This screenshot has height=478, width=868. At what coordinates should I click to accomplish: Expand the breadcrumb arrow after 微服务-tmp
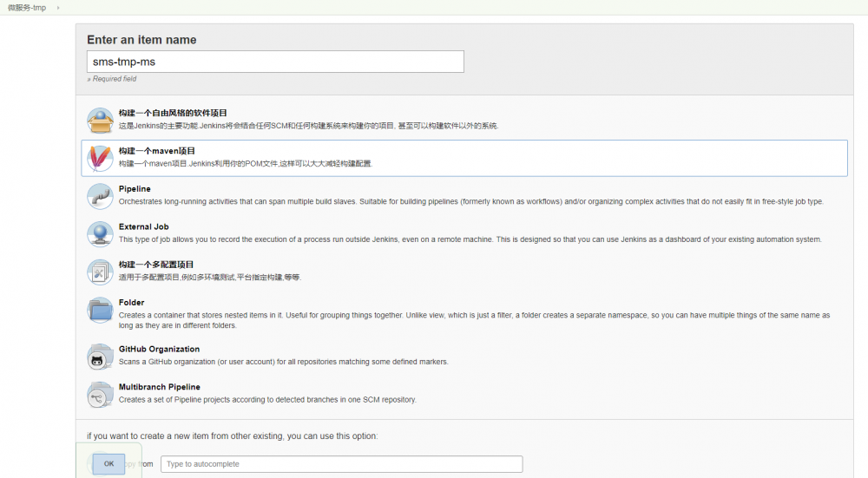pos(58,8)
